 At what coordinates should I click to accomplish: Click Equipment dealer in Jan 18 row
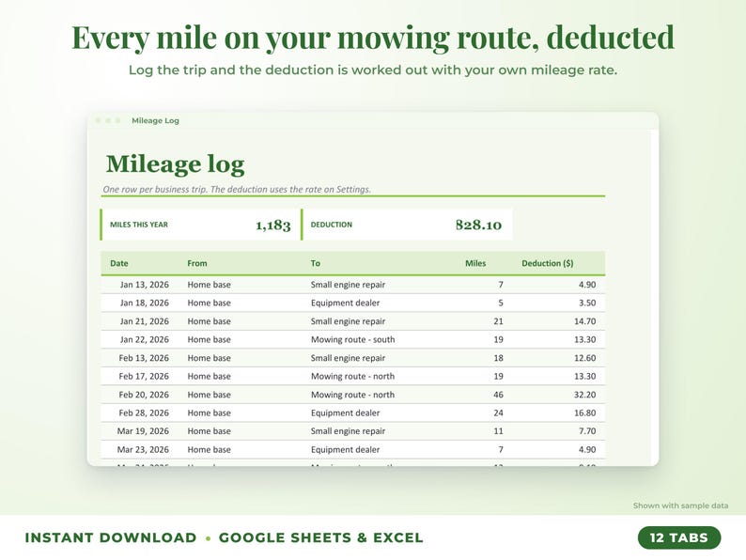click(346, 303)
